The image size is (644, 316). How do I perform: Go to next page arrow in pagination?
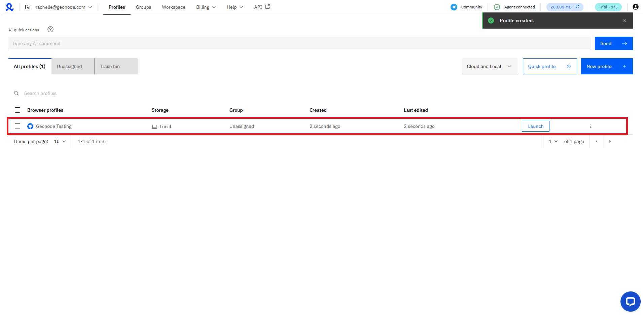pyautogui.click(x=610, y=141)
